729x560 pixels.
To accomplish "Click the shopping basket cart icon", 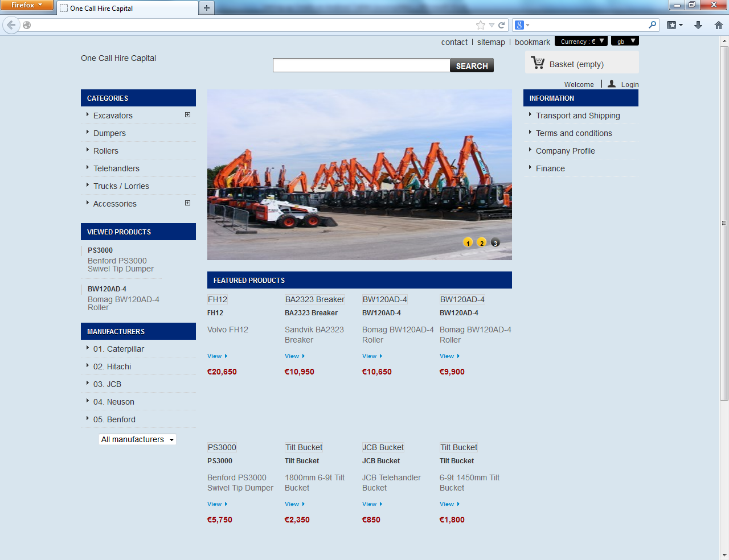I will tap(538, 62).
